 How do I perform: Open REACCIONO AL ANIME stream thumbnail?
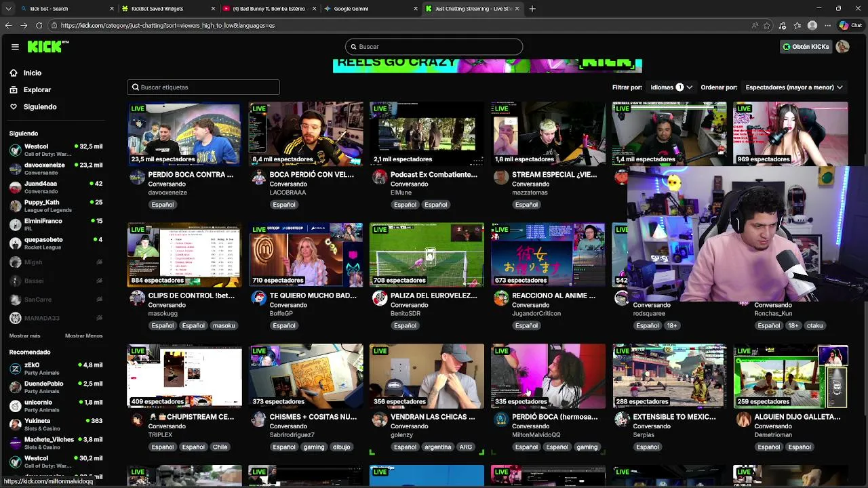pyautogui.click(x=548, y=255)
